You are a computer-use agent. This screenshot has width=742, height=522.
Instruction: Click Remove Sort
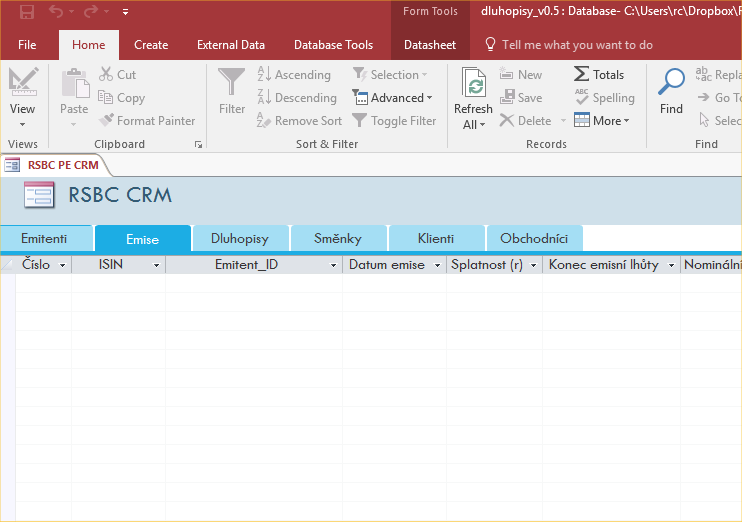coord(299,121)
